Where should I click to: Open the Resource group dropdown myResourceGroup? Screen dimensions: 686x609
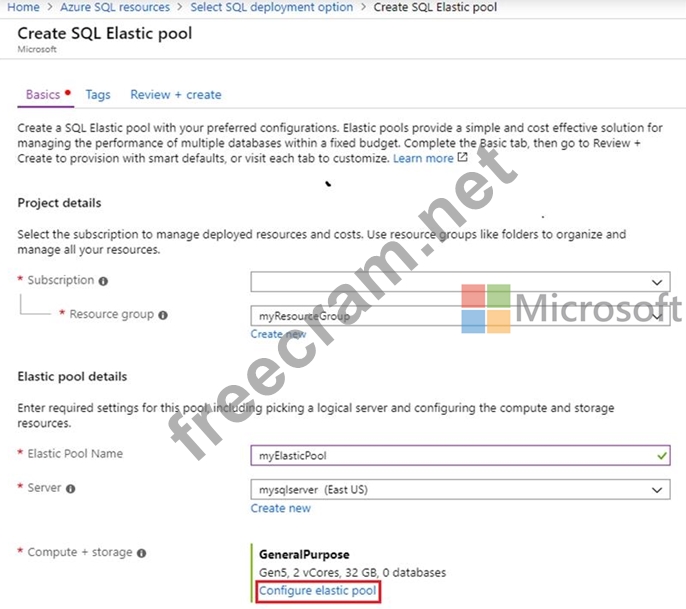(460, 315)
